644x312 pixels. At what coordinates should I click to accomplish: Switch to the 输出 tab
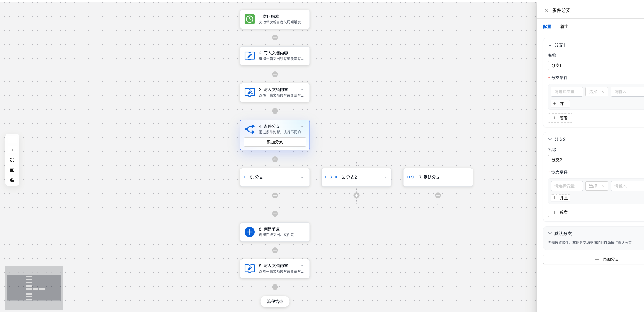[x=564, y=26]
